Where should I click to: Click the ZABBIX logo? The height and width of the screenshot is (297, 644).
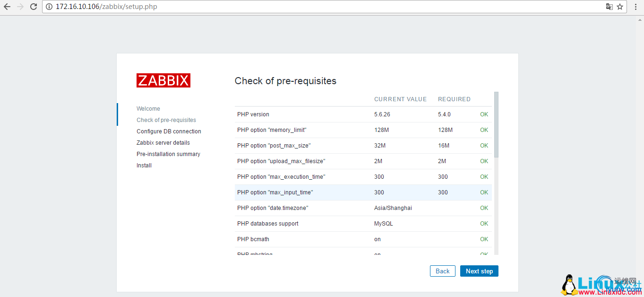[x=163, y=80]
